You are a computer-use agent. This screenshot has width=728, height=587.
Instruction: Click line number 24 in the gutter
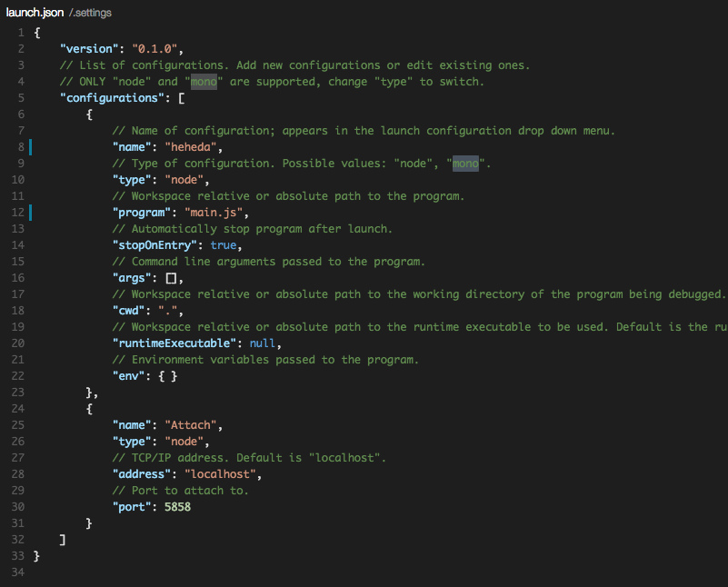coord(17,409)
